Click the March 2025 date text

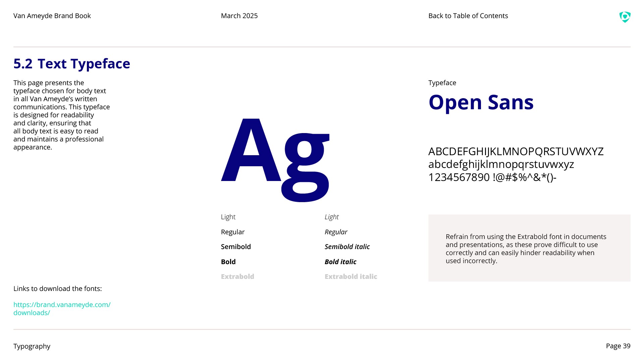[x=239, y=16]
